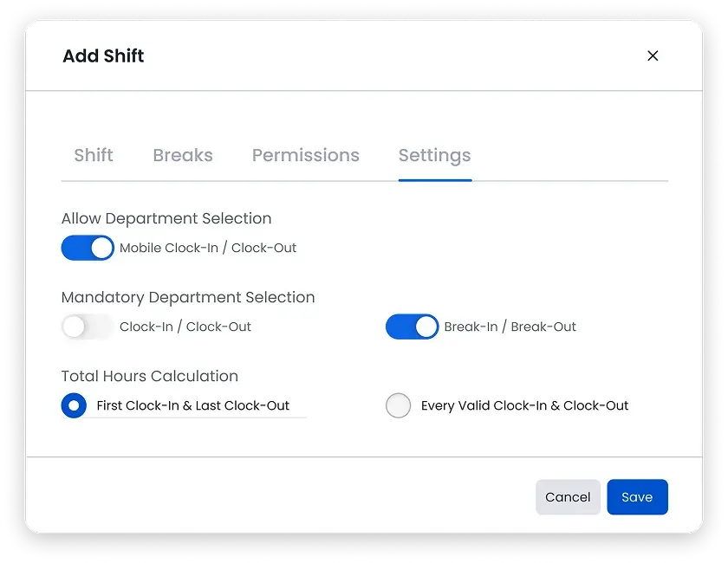728x563 pixels.
Task: Click the 'Mobile Clock-In / Clock-Out' label text
Action: pos(208,248)
